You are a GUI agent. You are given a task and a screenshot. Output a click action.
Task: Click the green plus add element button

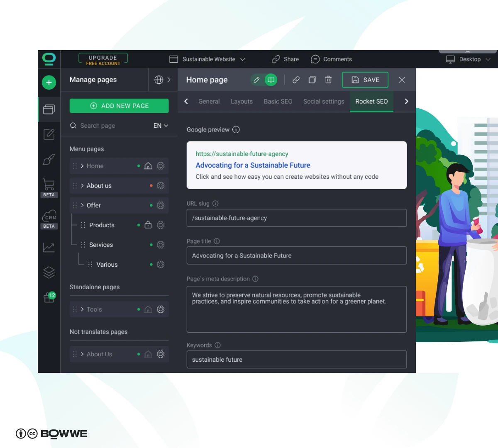click(x=49, y=83)
